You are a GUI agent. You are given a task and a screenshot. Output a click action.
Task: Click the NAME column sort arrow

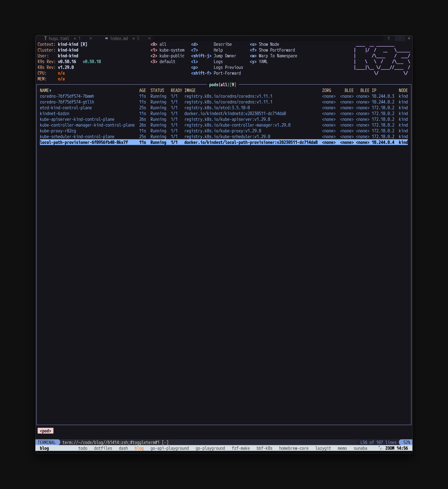[x=50, y=90]
